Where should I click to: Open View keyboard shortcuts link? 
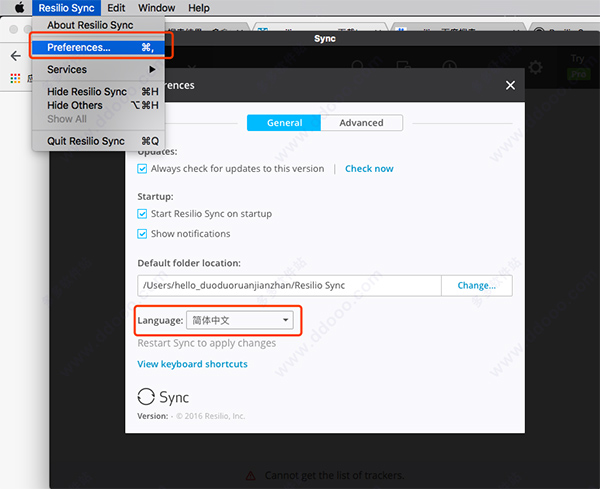[192, 364]
